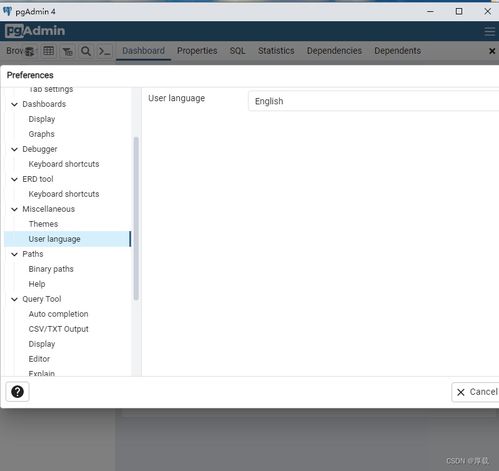Collapse the Miscellaneous section chevron
Screen dimensions: 499x471
pyautogui.click(x=14, y=209)
